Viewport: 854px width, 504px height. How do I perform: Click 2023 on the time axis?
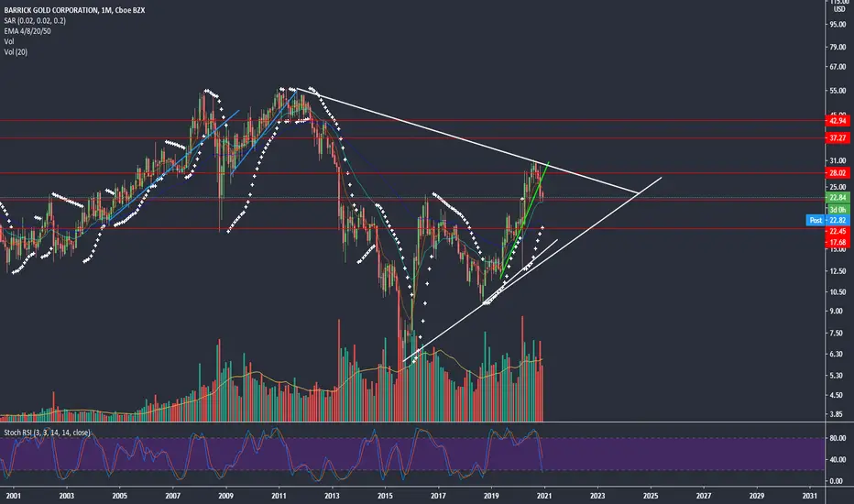coord(597,496)
